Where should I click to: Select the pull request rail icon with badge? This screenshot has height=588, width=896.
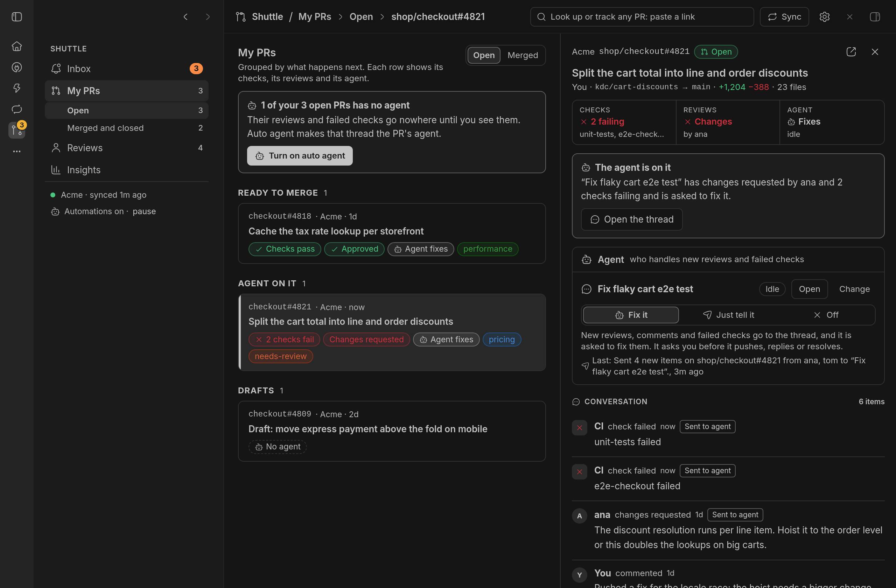16,130
